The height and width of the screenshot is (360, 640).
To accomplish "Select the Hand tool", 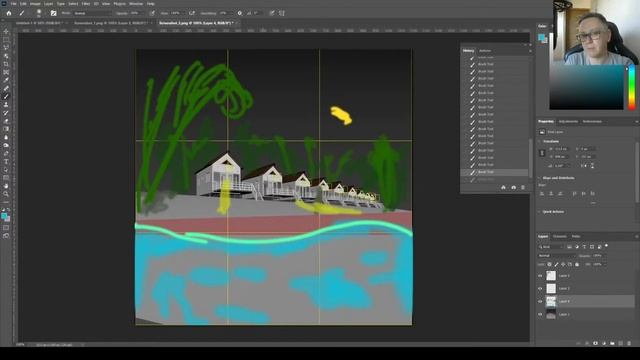I will coord(6,186).
